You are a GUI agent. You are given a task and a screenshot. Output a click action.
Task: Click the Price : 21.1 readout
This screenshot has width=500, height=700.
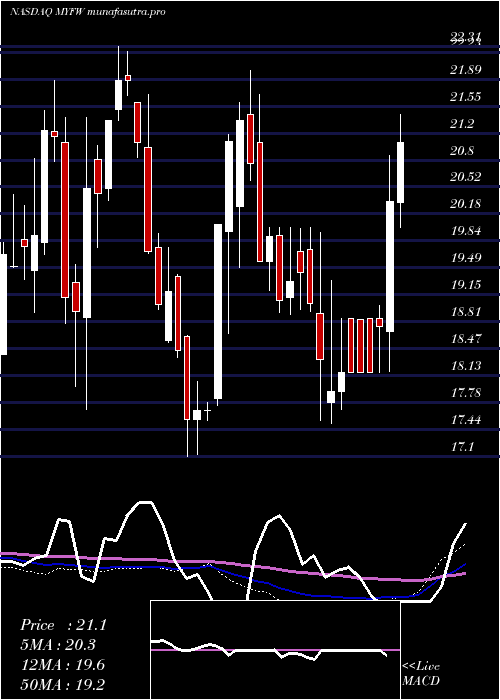pos(63,625)
